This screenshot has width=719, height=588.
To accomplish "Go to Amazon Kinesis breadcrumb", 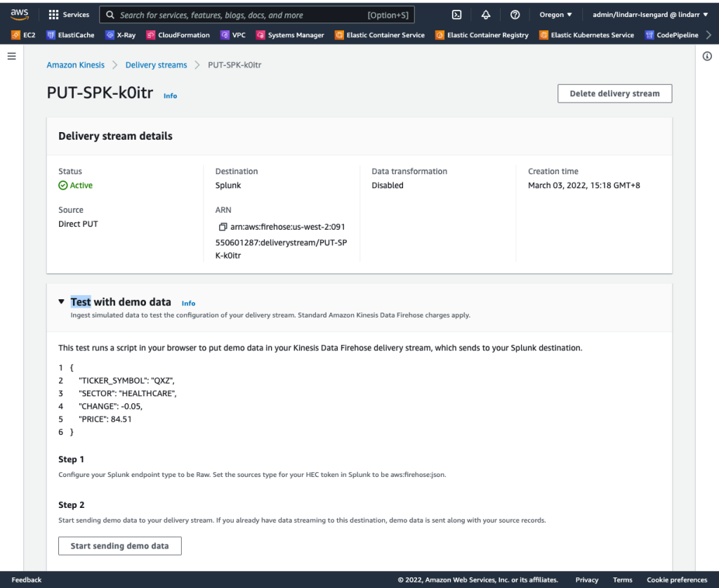I will click(x=76, y=65).
